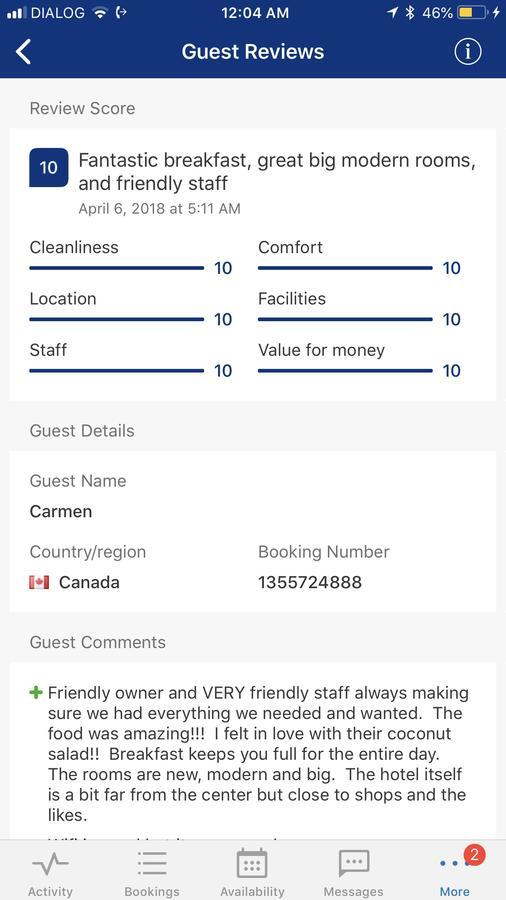Tap the Staff score bar
The width and height of the screenshot is (506, 900).
point(116,371)
